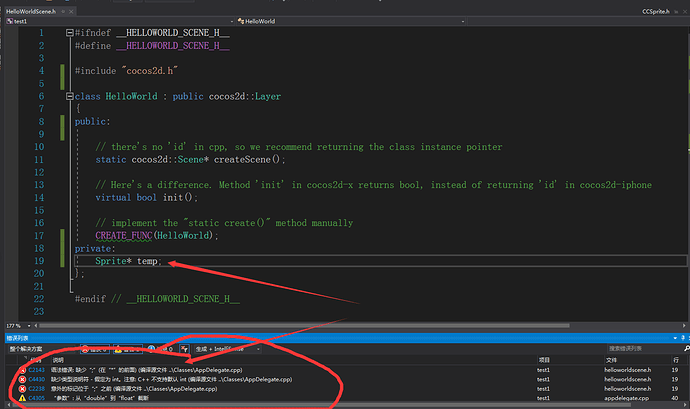Click the #endif directive on line 22

point(90,299)
